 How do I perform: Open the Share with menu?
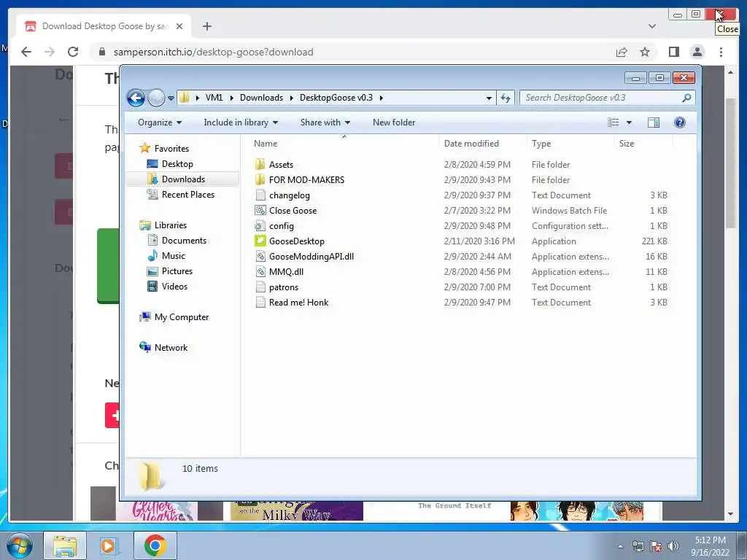click(x=325, y=122)
